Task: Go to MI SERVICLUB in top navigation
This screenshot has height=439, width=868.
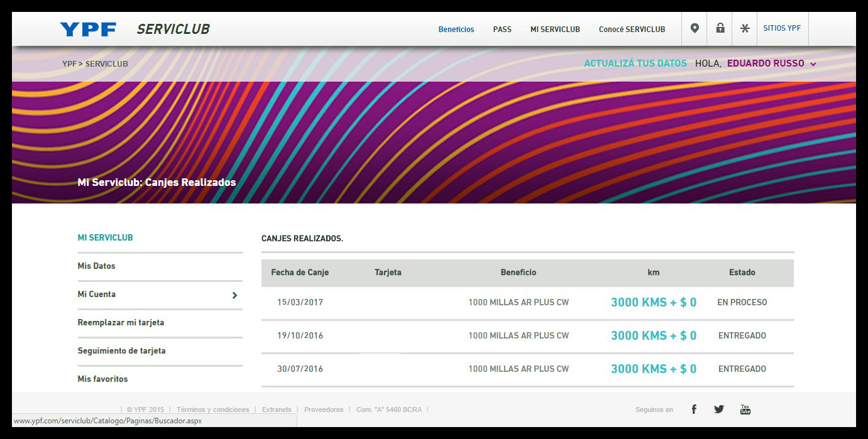Action: pyautogui.click(x=555, y=30)
